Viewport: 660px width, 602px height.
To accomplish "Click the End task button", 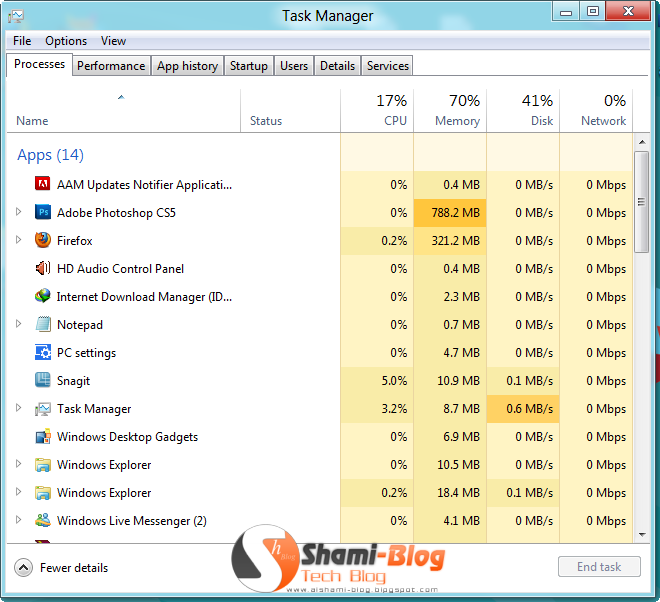I will point(599,567).
